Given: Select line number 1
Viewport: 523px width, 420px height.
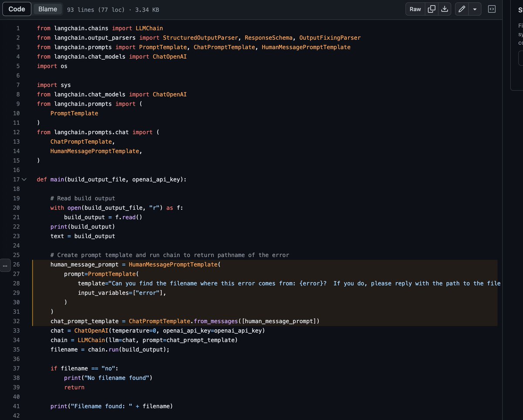Looking at the screenshot, I should click(18, 28).
